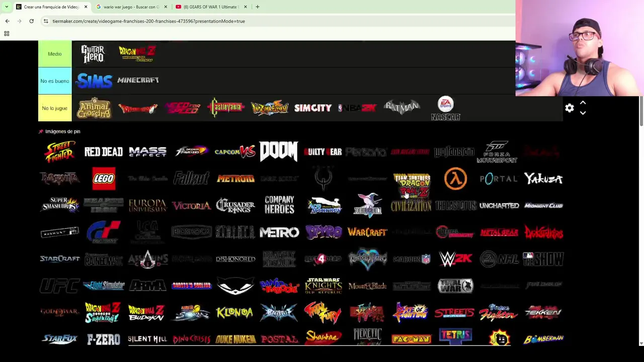
Task: Click the SimCity logo in tier row
Action: [313, 108]
